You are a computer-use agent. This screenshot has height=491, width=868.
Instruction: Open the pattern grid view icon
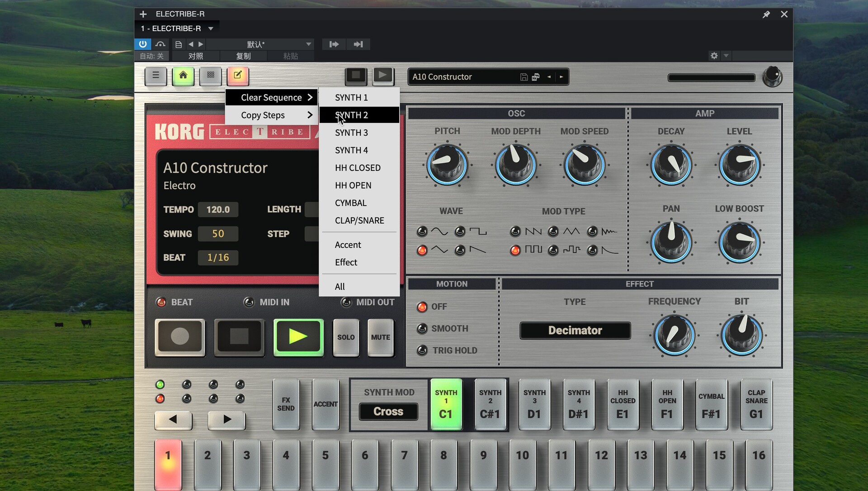click(x=211, y=76)
